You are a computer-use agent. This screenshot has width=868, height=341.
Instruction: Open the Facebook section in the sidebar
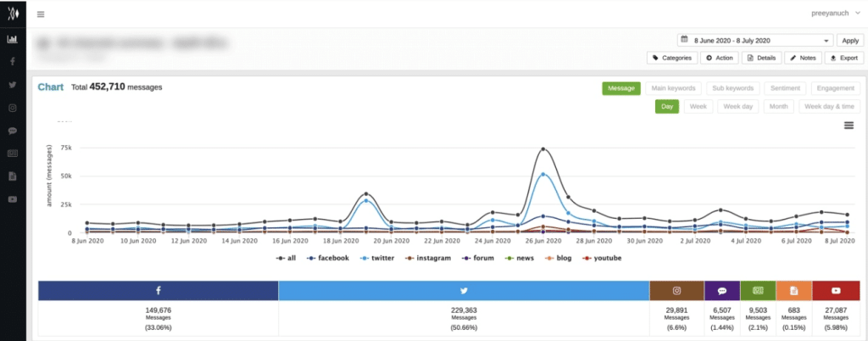pos(13,62)
